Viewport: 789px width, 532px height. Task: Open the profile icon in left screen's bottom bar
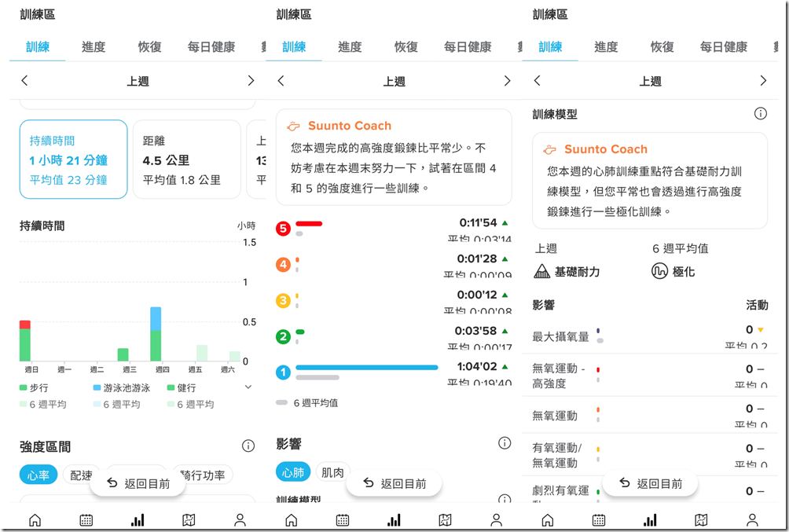tap(240, 520)
